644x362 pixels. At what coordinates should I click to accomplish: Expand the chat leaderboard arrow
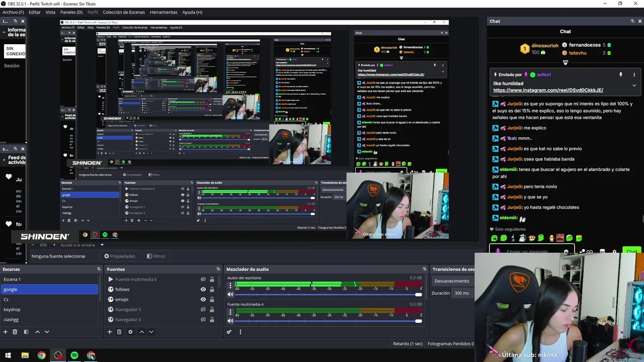pyautogui.click(x=566, y=63)
